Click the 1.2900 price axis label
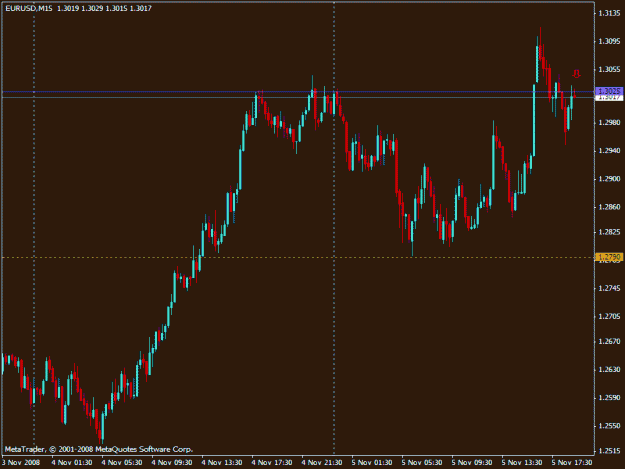Image resolution: width=625 pixels, height=469 pixels. [609, 179]
